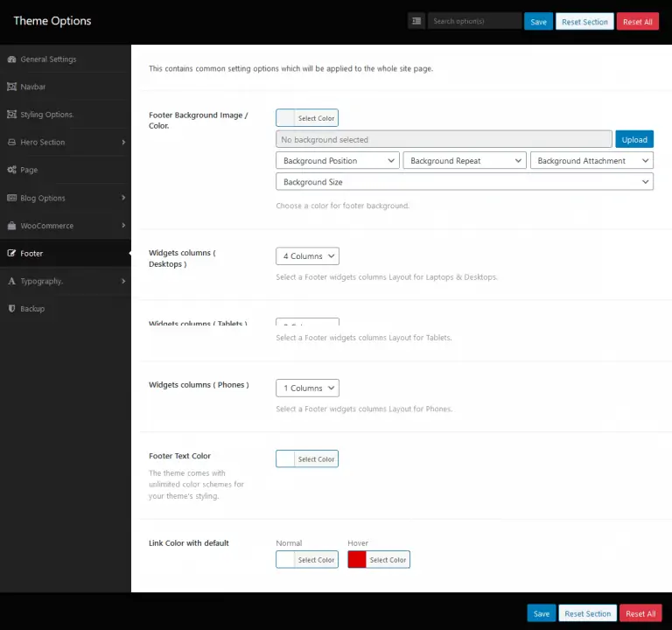This screenshot has width=672, height=630.
Task: Click the Navbar sidebar icon
Action: click(x=11, y=87)
